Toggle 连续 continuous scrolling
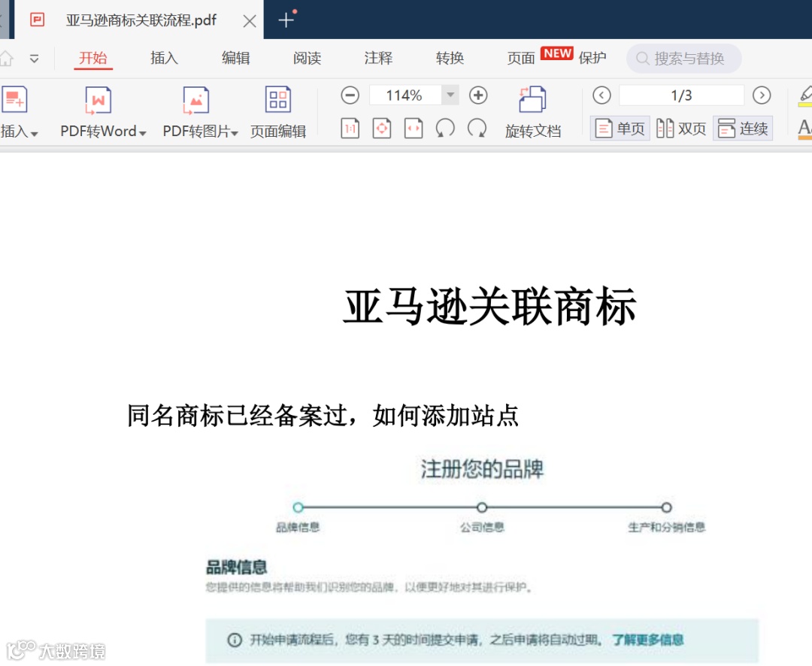The width and height of the screenshot is (812, 666). point(743,129)
